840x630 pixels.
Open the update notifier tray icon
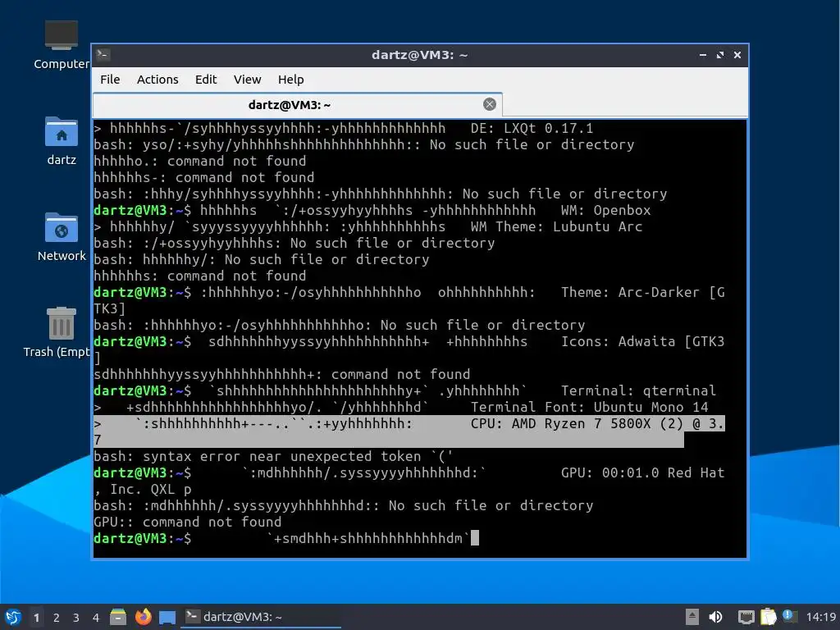pos(788,616)
